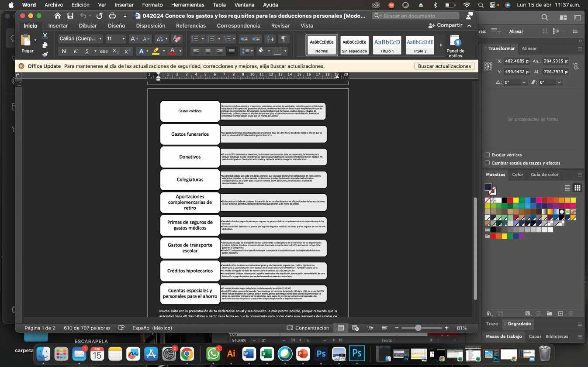Open the Referencias ribbon tab
588x367 pixels.
[191, 26]
